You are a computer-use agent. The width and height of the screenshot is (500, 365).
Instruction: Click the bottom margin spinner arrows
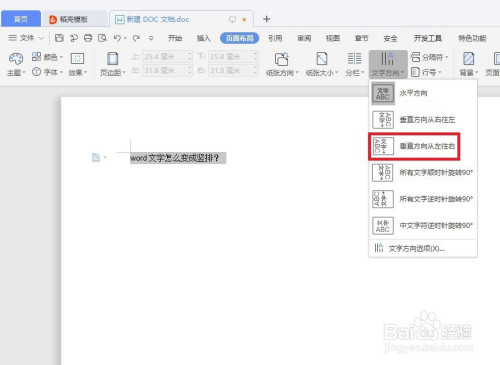click(x=256, y=57)
